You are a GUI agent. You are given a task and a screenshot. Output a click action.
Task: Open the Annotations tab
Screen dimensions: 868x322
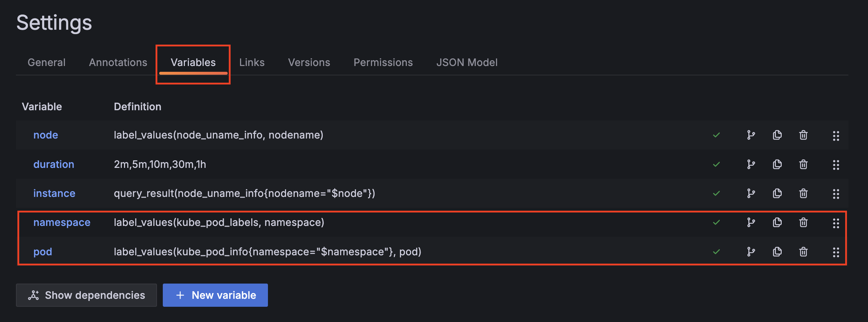point(118,62)
